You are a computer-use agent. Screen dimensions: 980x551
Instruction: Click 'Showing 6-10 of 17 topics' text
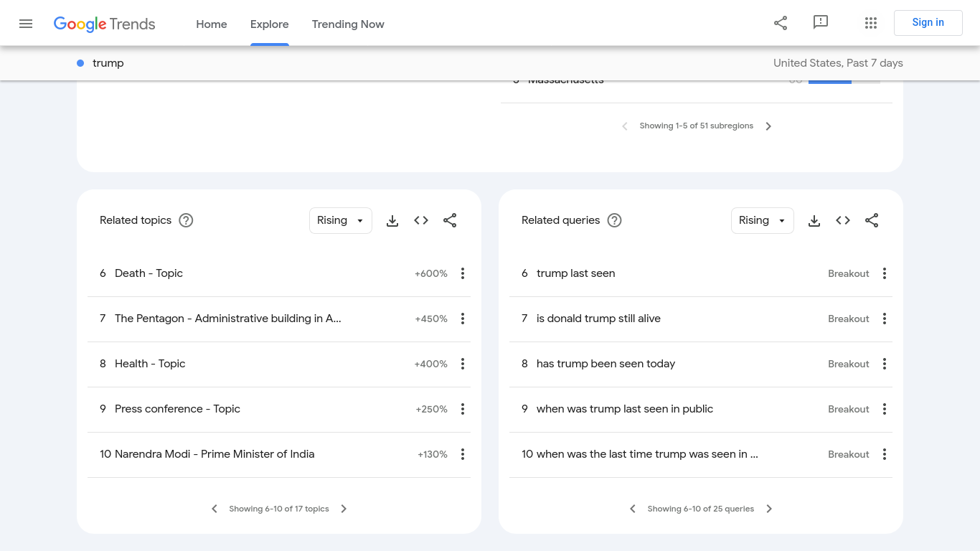click(x=279, y=509)
